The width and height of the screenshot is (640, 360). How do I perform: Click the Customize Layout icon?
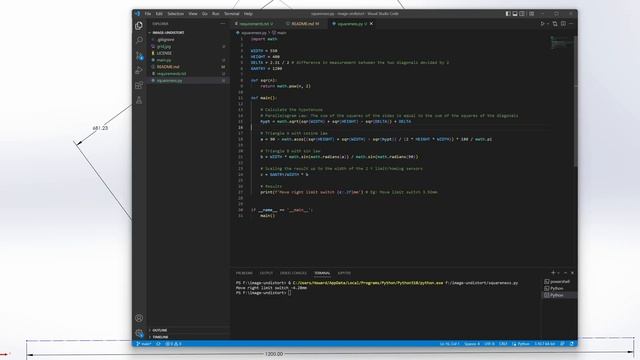tap(531, 13)
